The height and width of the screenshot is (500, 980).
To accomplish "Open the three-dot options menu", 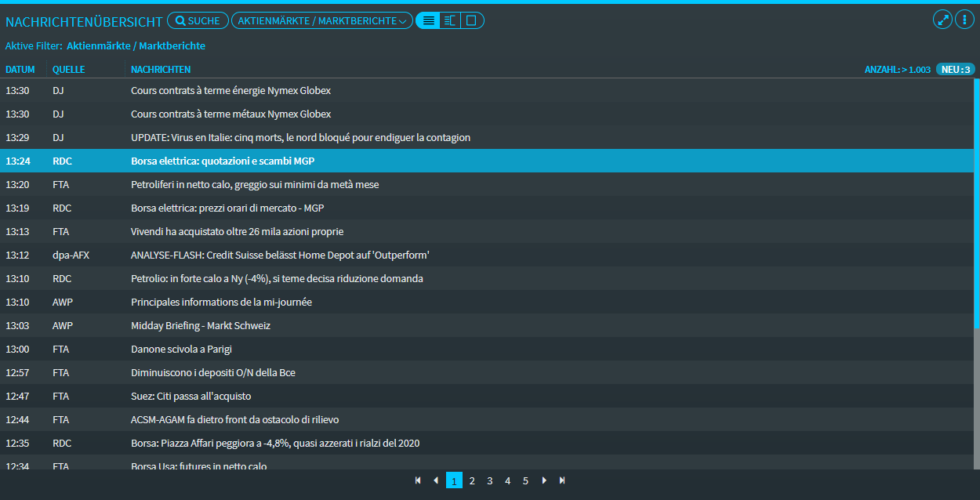I will pyautogui.click(x=964, y=20).
